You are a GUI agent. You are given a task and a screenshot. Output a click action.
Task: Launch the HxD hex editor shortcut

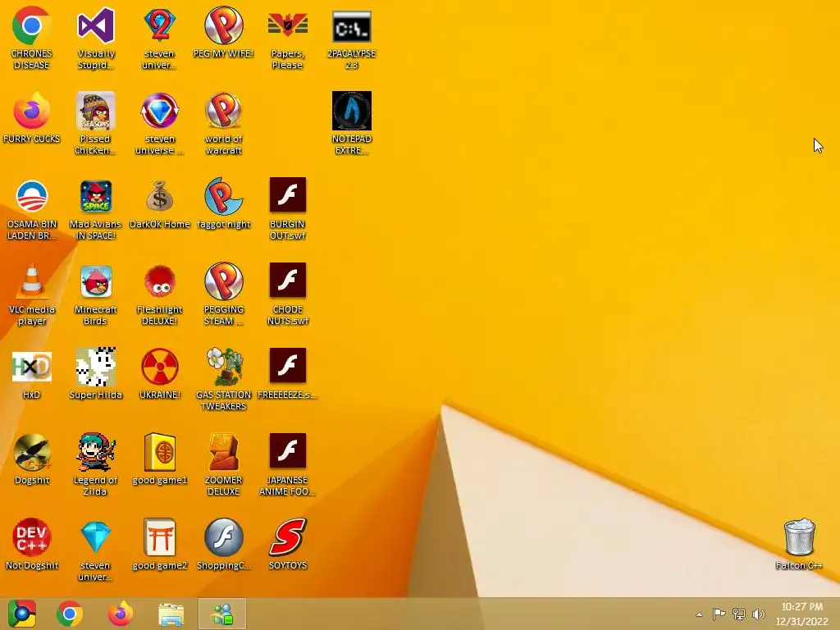(32, 367)
